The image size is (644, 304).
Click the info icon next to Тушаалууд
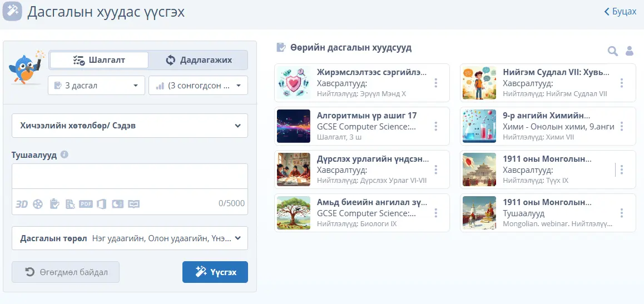65,155
